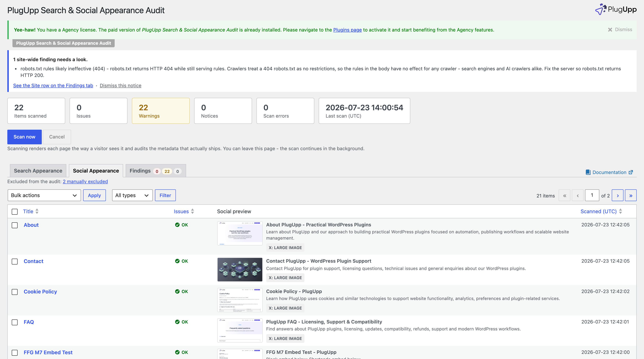Sort by Title using the sort arrows

click(x=37, y=211)
